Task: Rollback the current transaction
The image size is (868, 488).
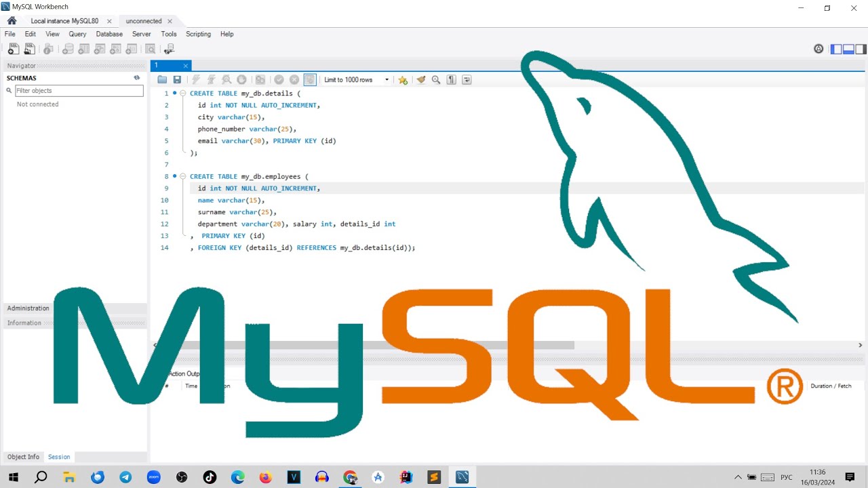Action: click(294, 80)
